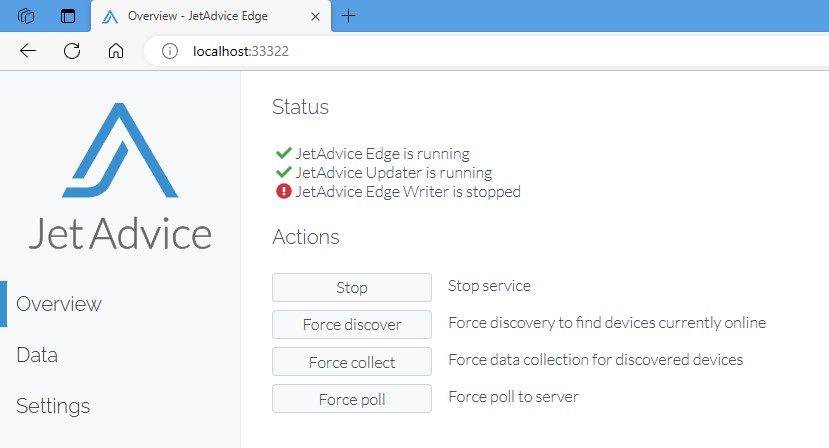
Task: Open a new browser tab
Action: click(x=348, y=16)
